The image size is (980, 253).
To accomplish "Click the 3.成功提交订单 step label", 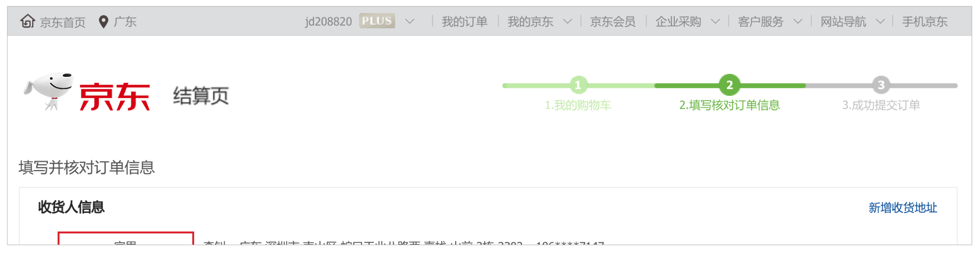I will click(x=881, y=105).
